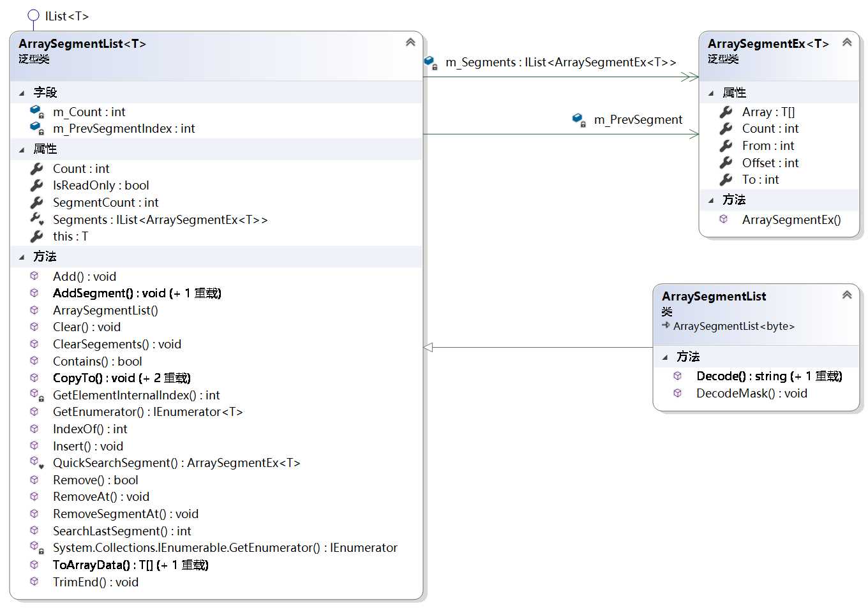
Task: Select the RemoveSegmentAt() : void row
Action: click(126, 514)
